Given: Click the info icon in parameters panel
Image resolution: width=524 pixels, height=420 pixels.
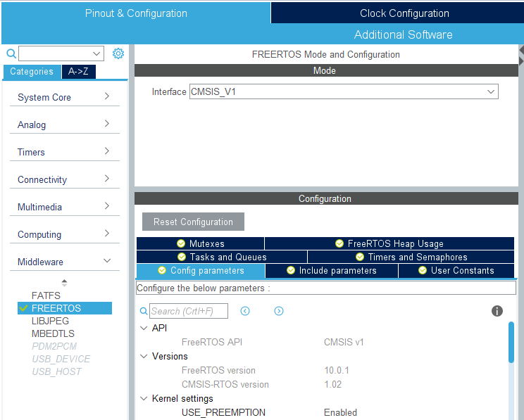Looking at the screenshot, I should tap(497, 311).
